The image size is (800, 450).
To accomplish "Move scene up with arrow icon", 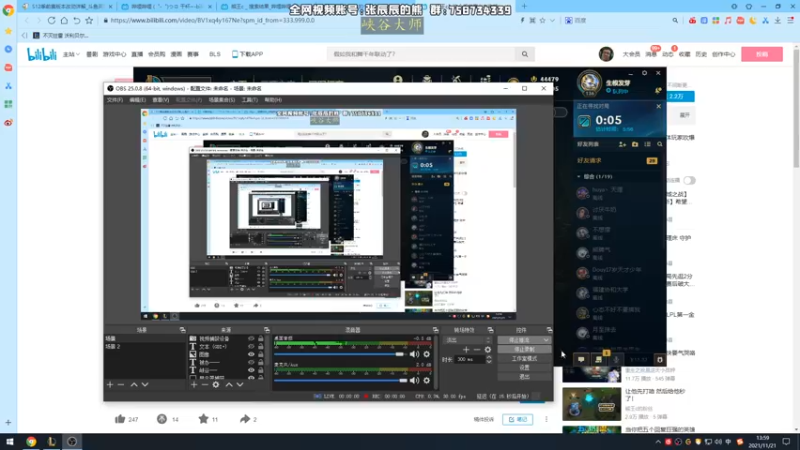I will coord(134,384).
